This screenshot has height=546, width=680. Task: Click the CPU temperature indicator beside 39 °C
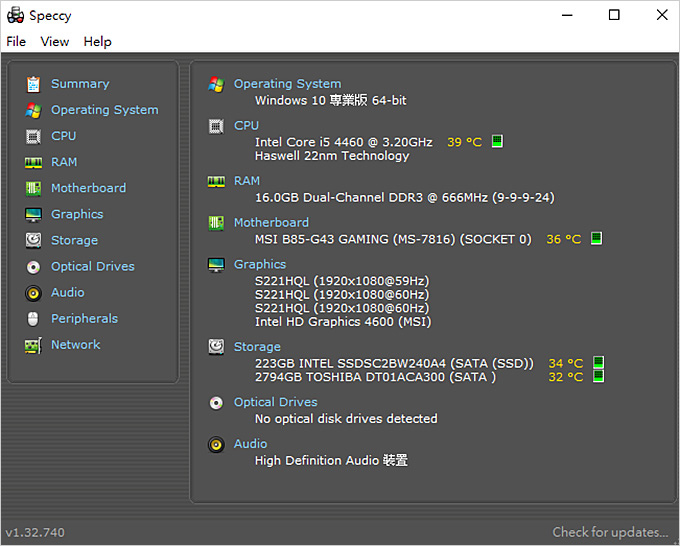pos(497,141)
